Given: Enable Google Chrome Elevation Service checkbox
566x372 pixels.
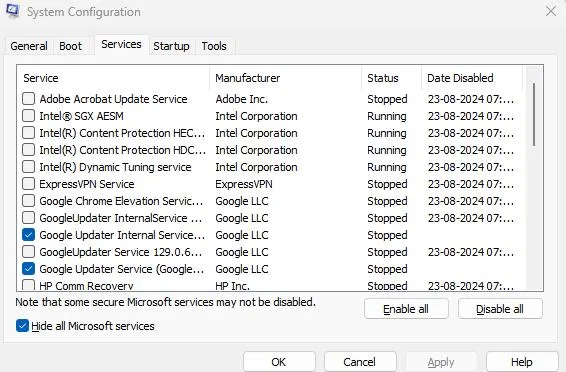Looking at the screenshot, I should click(29, 201).
